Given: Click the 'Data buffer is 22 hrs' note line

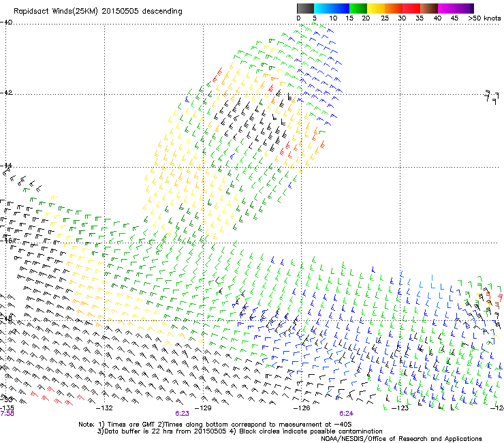Looking at the screenshot, I should tap(240, 431).
